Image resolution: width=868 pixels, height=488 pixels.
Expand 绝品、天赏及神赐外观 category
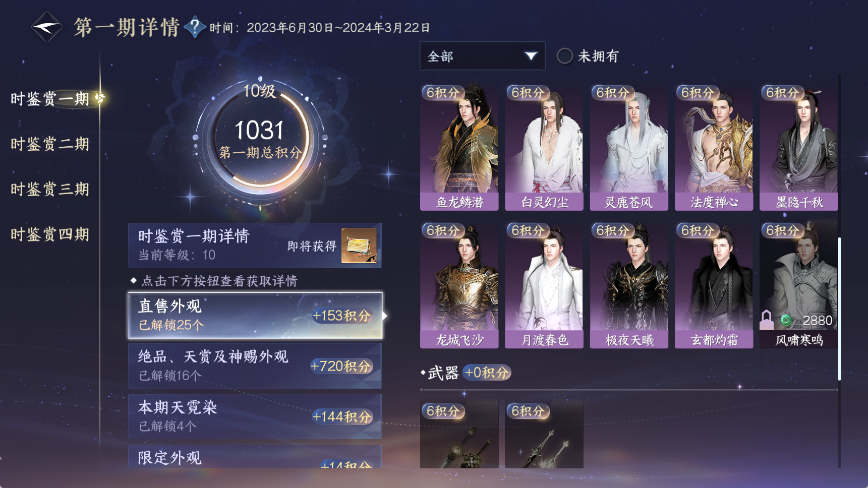coord(255,366)
